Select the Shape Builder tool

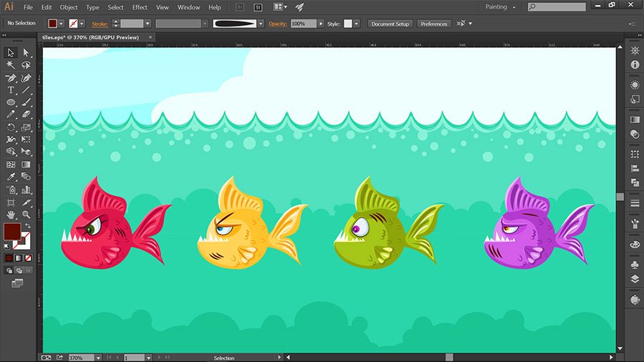tap(11, 152)
